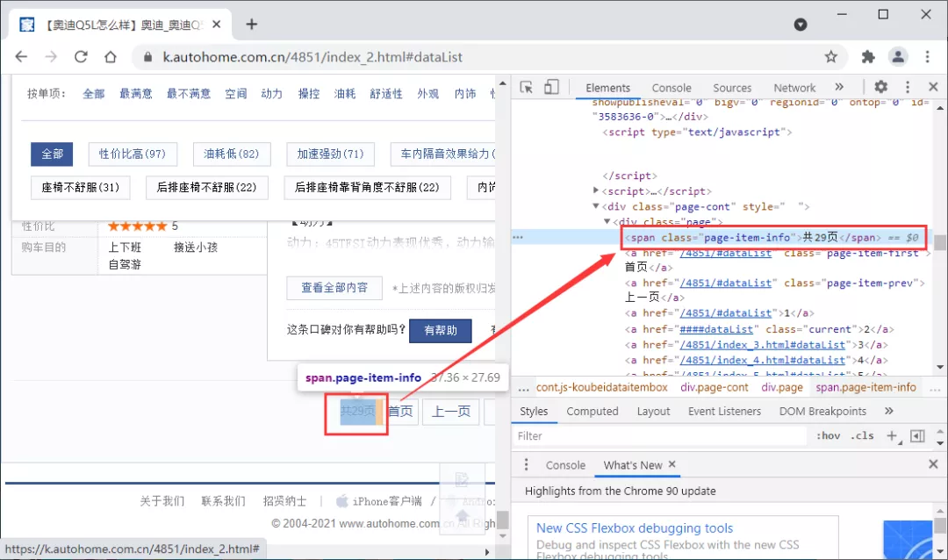Show more Styles sidebar tabs
Image resolution: width=948 pixels, height=560 pixels.
(888, 412)
